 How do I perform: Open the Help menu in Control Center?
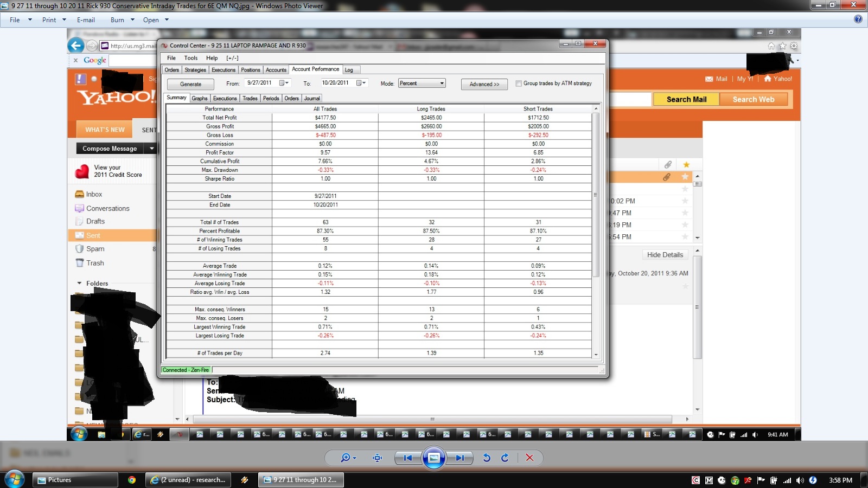tap(212, 58)
